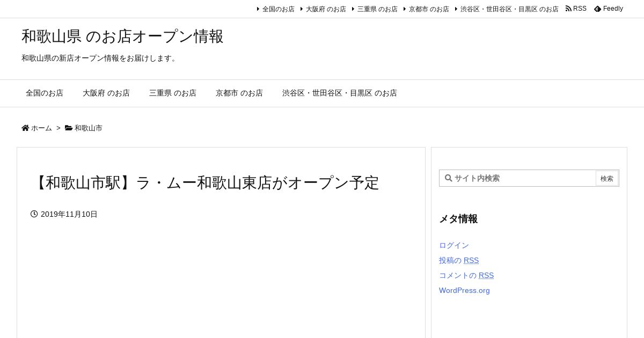This screenshot has height=338, width=644.
Task: Click the date text 2019年11月10日
Action: (69, 214)
